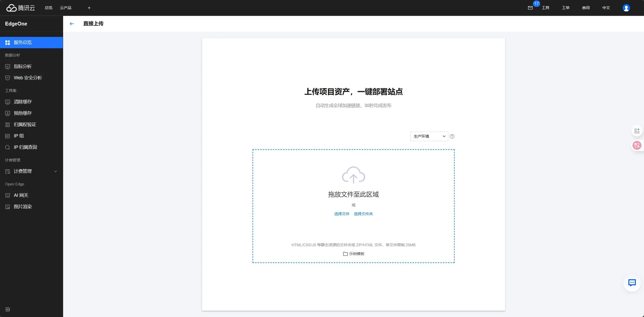Click the back arrow next to 直接上传
This screenshot has height=317, width=644.
(x=72, y=24)
